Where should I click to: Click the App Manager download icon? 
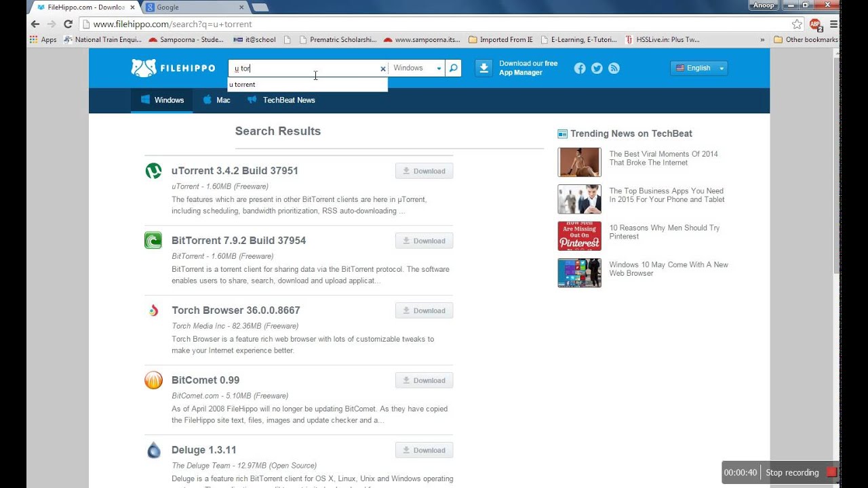[484, 68]
